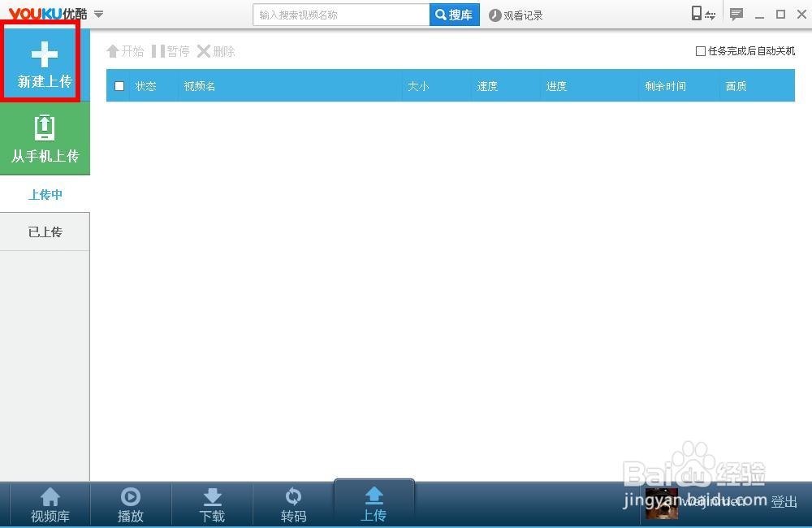812x528 pixels.
Task: Switch to 转码 transcode tab
Action: tap(294, 505)
